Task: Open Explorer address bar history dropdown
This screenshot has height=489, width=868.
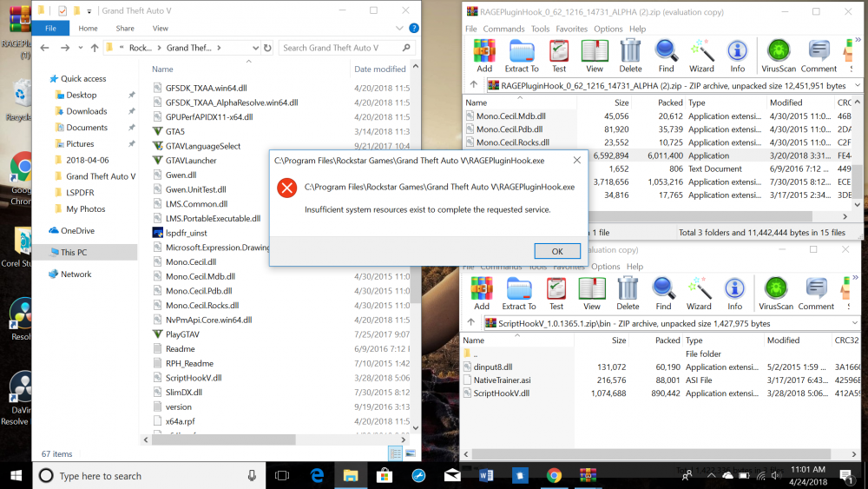Action: click(255, 48)
